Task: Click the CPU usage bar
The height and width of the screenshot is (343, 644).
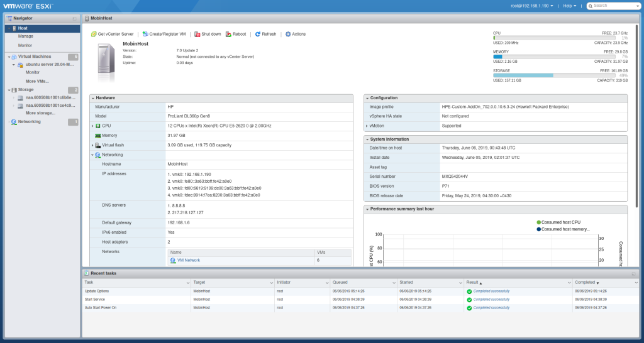Action: (554, 38)
